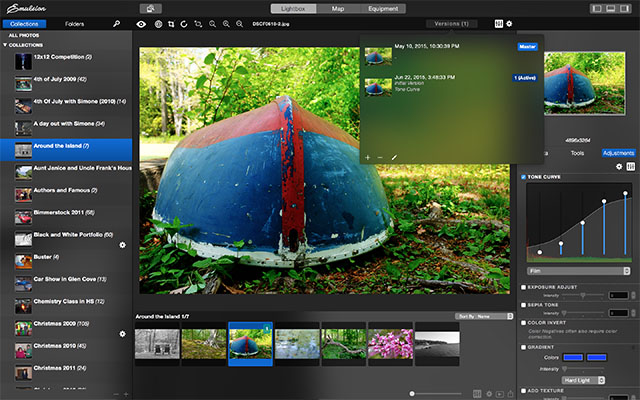Click the middle magnifier zoom icon
The width and height of the screenshot is (640, 400).
[226, 24]
